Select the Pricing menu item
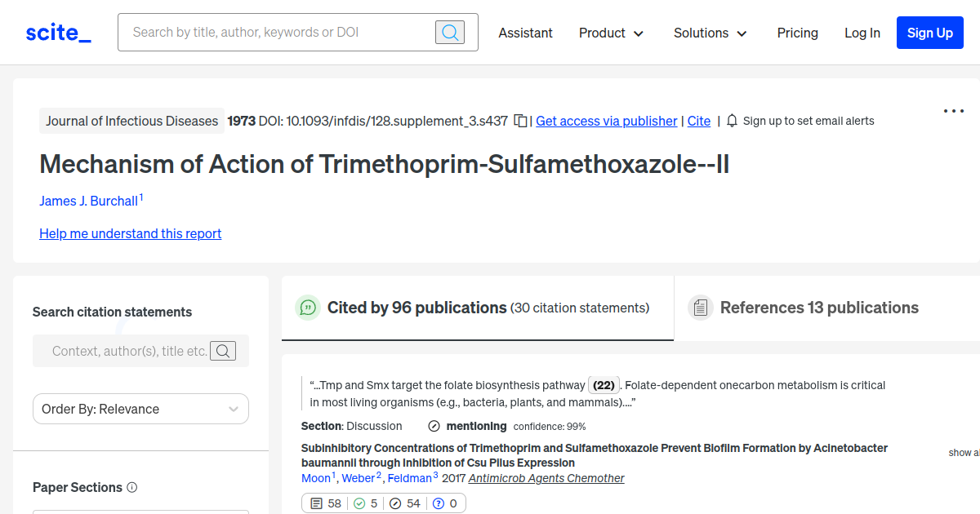Image resolution: width=980 pixels, height=514 pixels. pos(797,33)
